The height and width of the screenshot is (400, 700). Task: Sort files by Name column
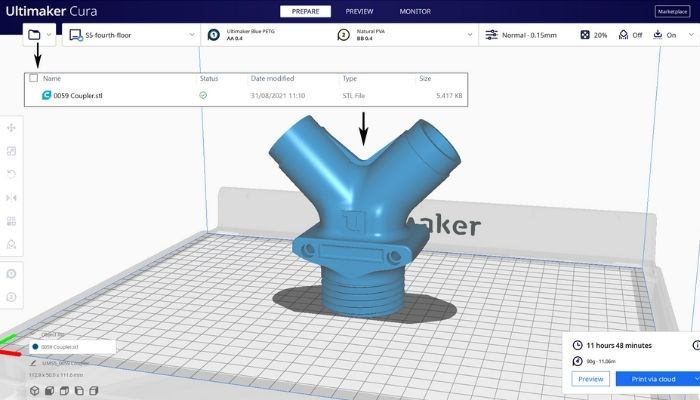[52, 79]
